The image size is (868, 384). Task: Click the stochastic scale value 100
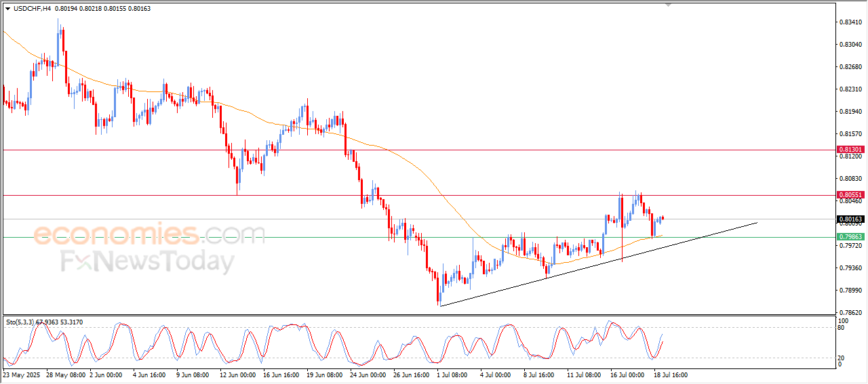coord(844,320)
